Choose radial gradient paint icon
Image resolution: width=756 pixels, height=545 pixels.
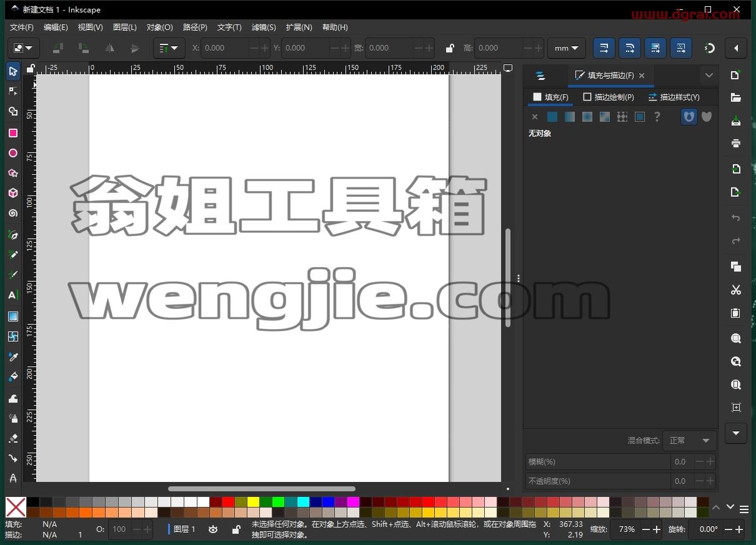tap(587, 117)
